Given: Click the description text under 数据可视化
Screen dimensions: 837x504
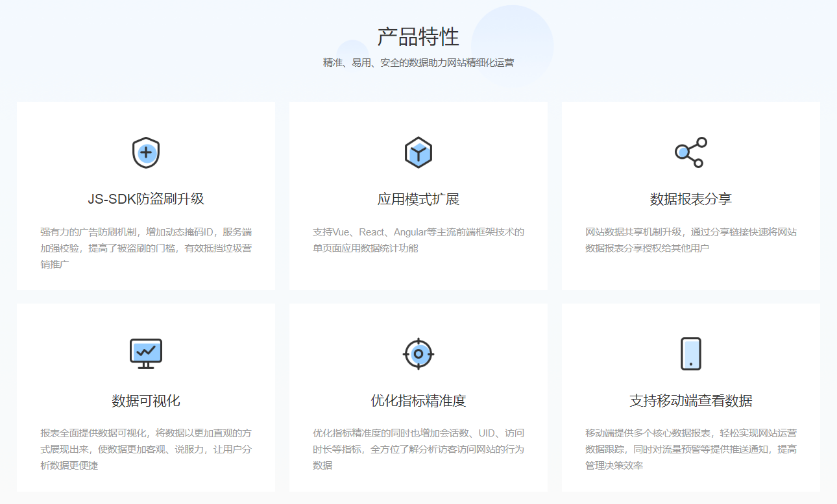Looking at the screenshot, I should (145, 448).
